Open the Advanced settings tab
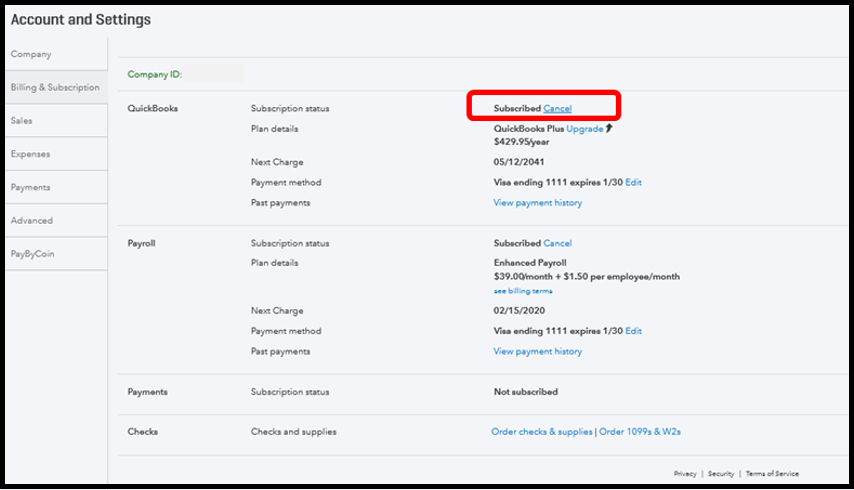Screen dimensions: 854x490 [56, 220]
